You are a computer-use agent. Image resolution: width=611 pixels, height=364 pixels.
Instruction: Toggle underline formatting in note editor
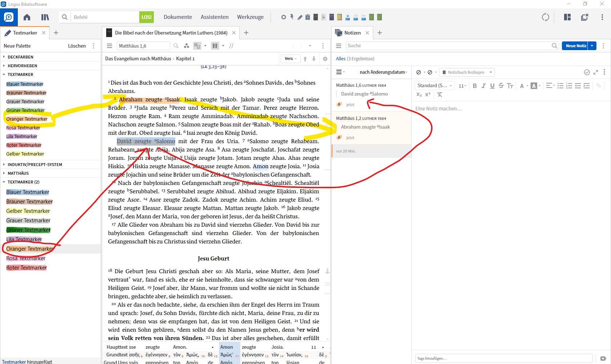tap(492, 86)
